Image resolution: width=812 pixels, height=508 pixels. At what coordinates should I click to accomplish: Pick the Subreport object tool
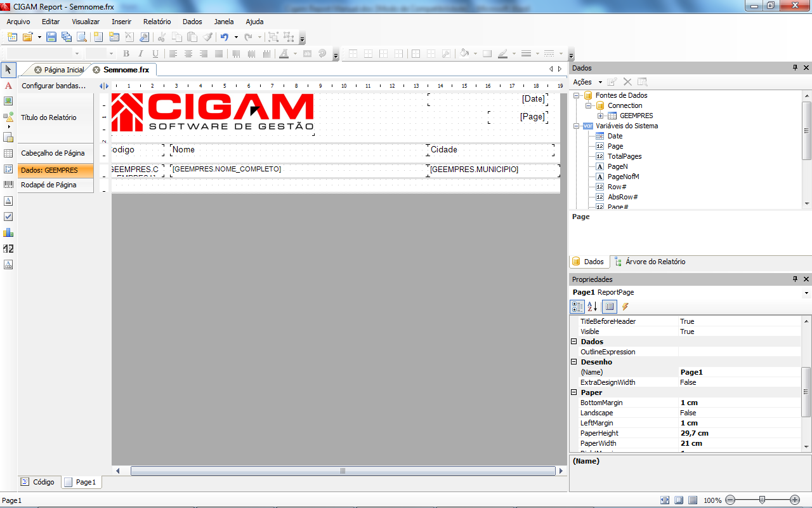(8, 137)
